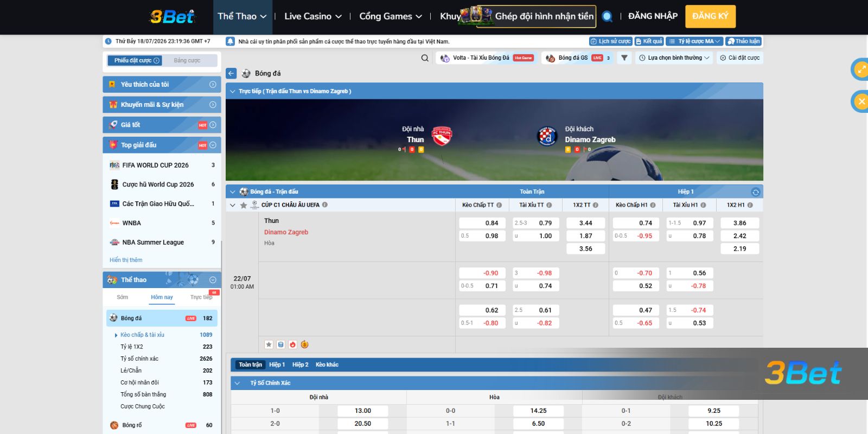
Task: Open Tỷ lệ cược MA odds format dropdown
Action: click(x=694, y=41)
